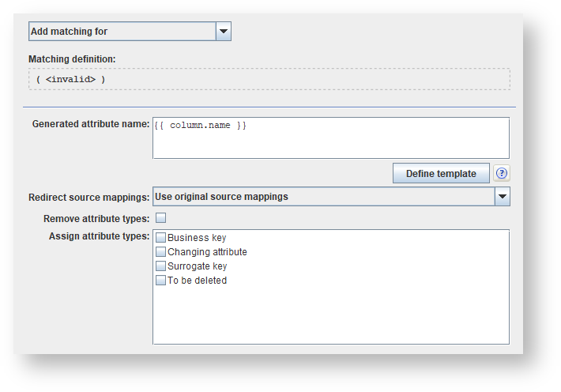Click the Remove attribute types label

(96, 218)
